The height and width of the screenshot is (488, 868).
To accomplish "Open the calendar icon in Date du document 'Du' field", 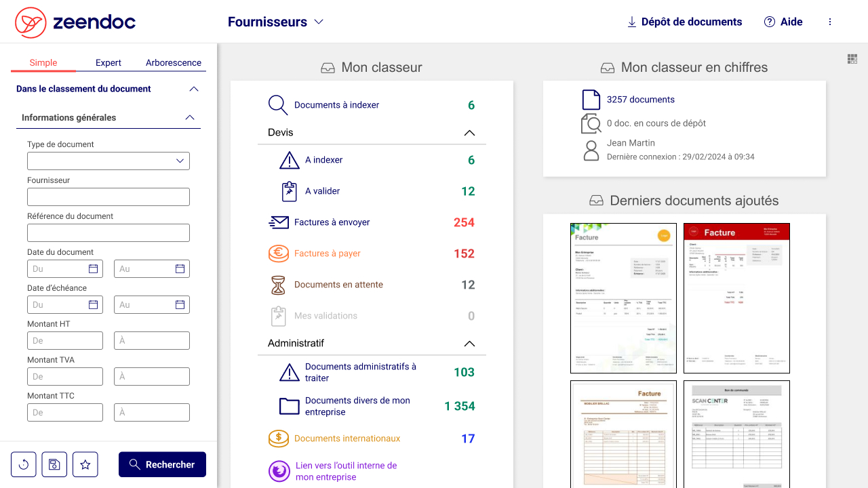I will click(x=94, y=269).
